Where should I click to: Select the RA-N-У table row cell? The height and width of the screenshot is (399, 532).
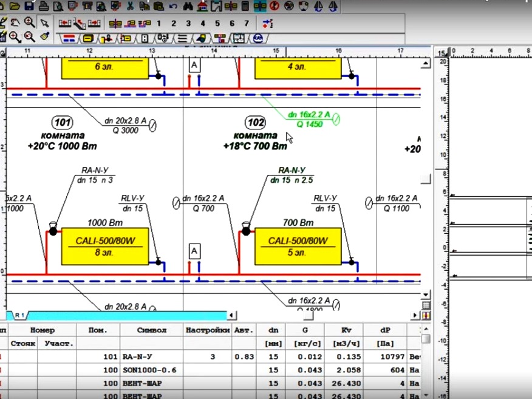pos(151,357)
